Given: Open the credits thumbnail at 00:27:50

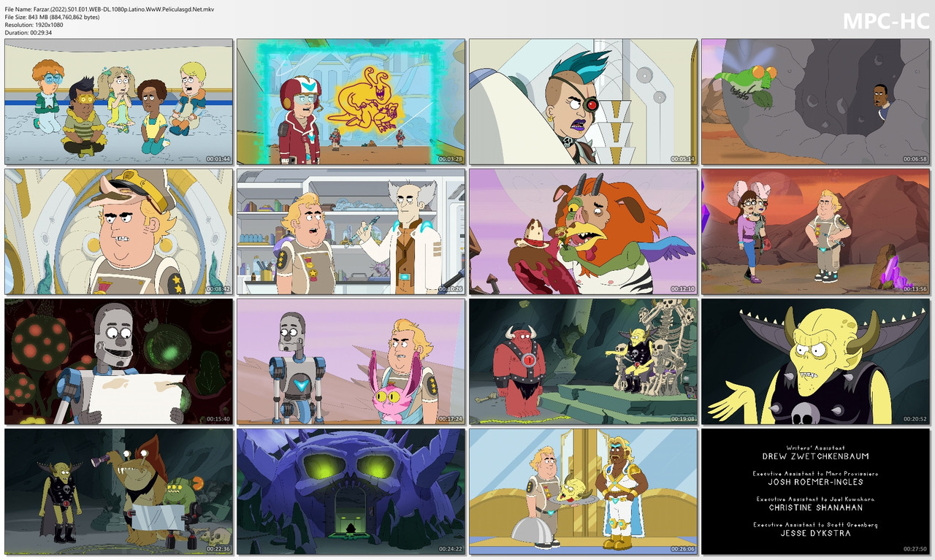Looking at the screenshot, I should click(x=815, y=491).
